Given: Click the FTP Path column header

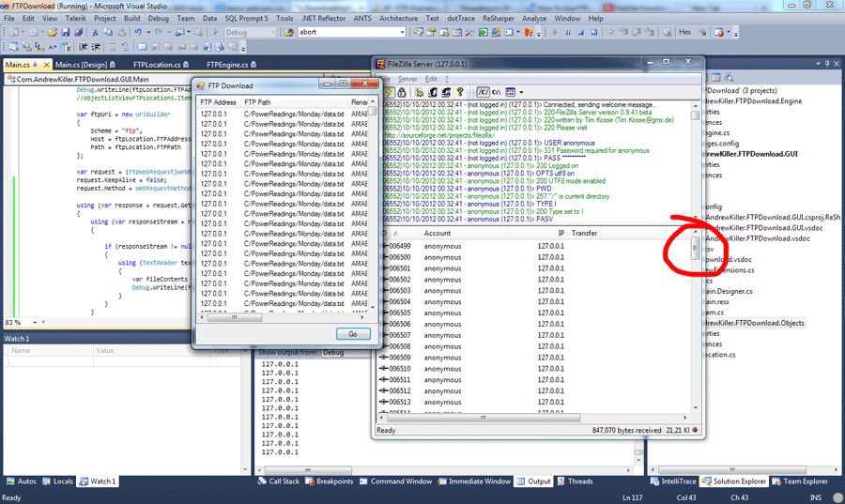Looking at the screenshot, I should point(294,102).
